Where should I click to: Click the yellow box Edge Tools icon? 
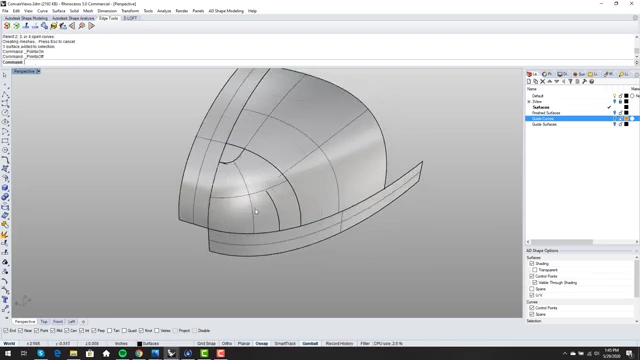[53, 26]
